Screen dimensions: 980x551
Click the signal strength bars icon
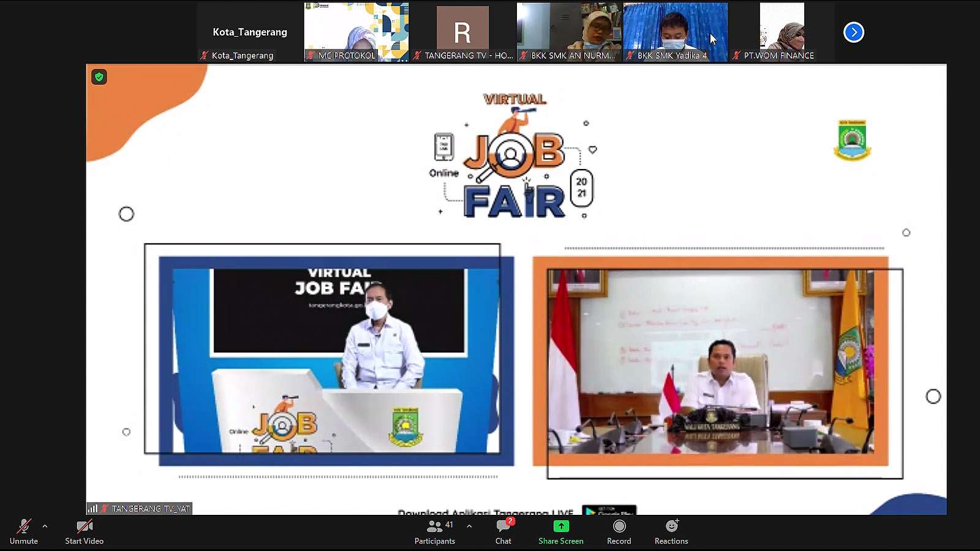92,508
